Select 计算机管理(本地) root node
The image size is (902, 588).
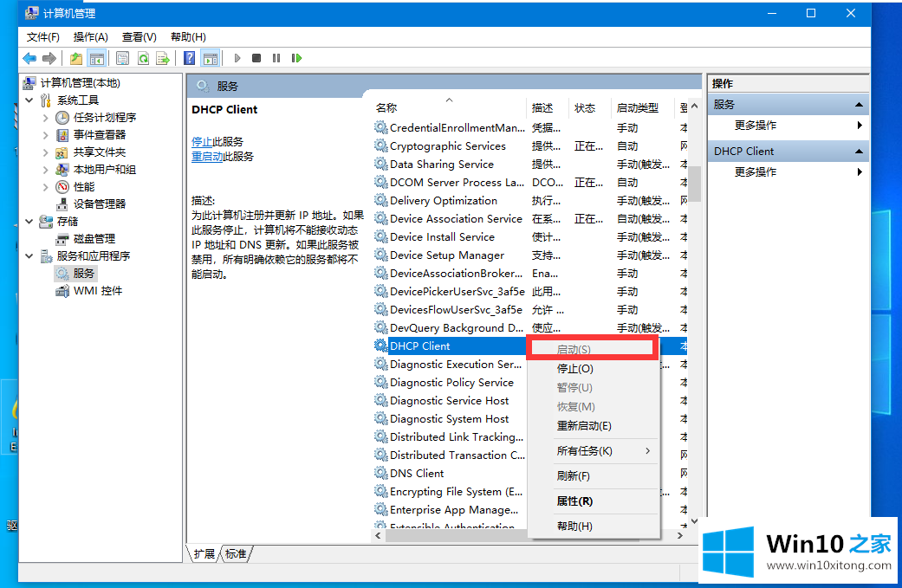80,83
